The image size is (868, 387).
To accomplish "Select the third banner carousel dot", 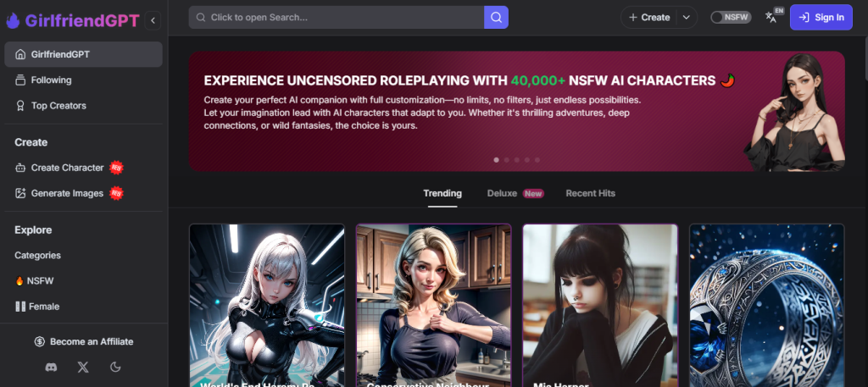I will click(x=516, y=160).
